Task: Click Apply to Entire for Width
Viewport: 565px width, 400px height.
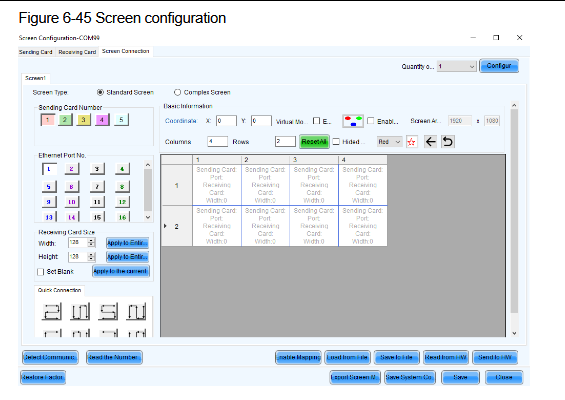Action: coord(127,243)
